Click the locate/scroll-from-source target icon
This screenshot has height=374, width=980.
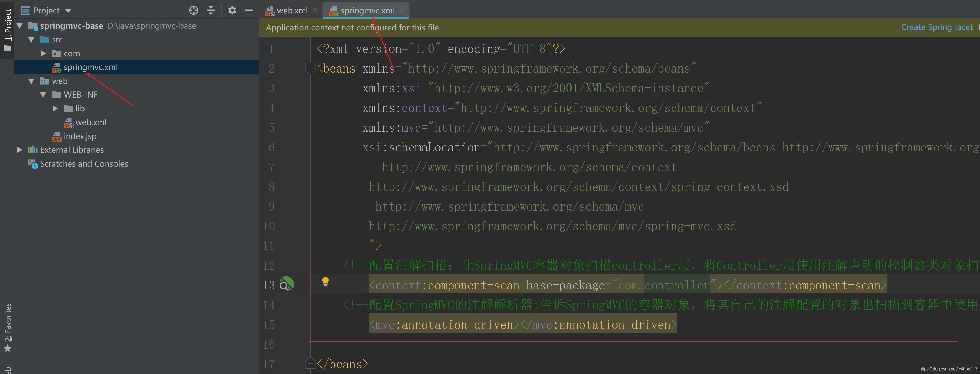pos(194,10)
